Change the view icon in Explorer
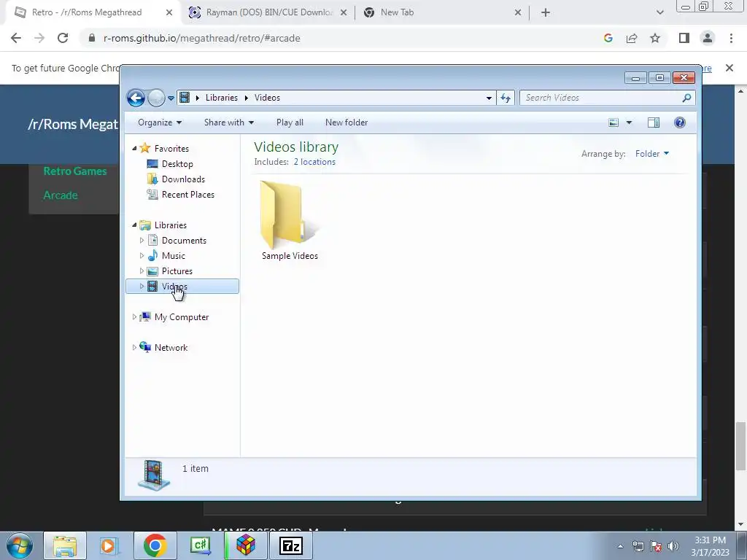The width and height of the screenshot is (747, 560). [x=614, y=122]
